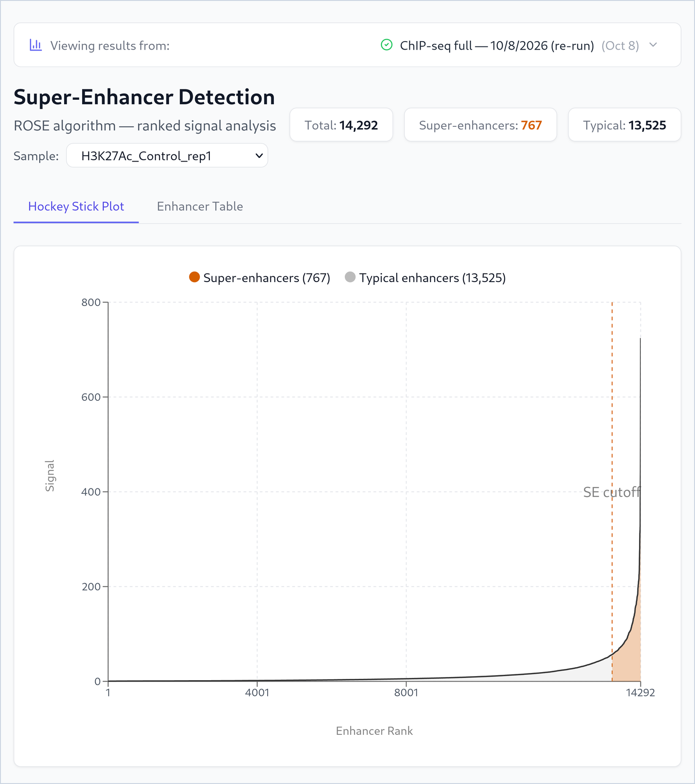Click the Super-enhancers: 767 stat card
Screen dimensions: 695x784
[x=480, y=125]
